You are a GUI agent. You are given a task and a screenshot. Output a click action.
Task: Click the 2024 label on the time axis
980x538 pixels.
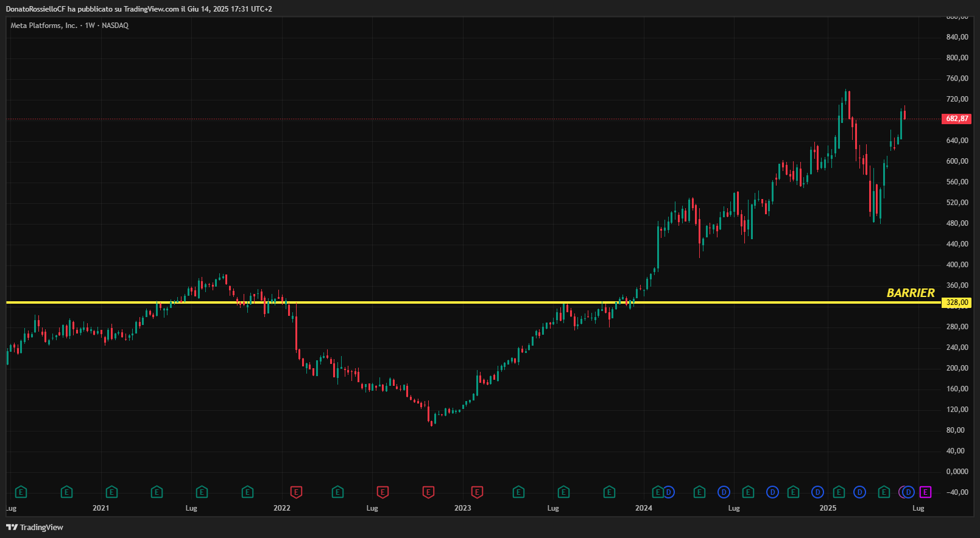pyautogui.click(x=644, y=508)
